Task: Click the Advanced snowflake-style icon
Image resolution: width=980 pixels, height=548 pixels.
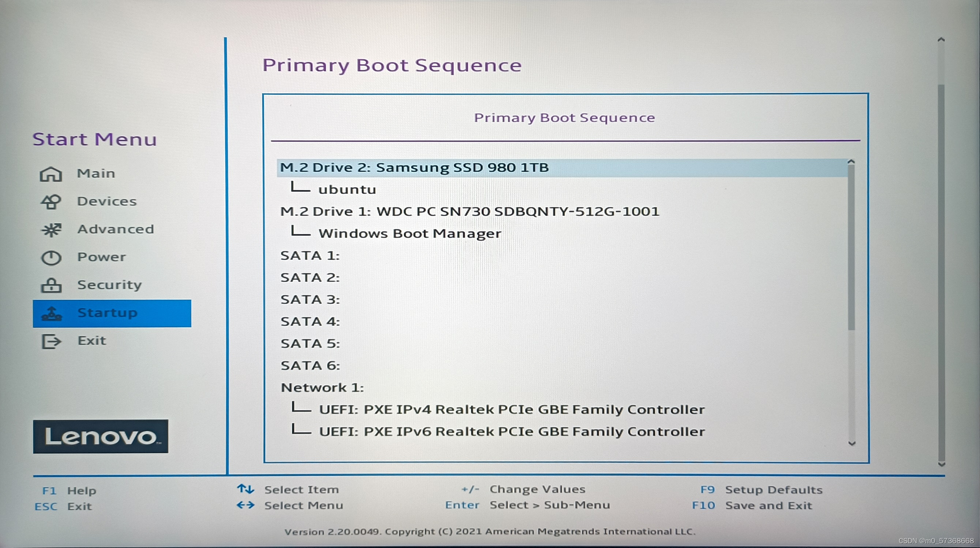Action: pos(51,230)
